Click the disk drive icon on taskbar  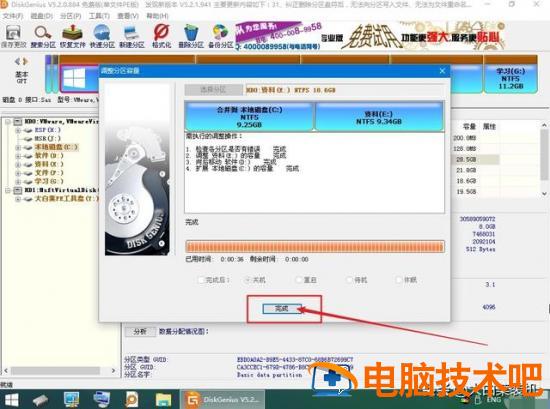(40, 400)
